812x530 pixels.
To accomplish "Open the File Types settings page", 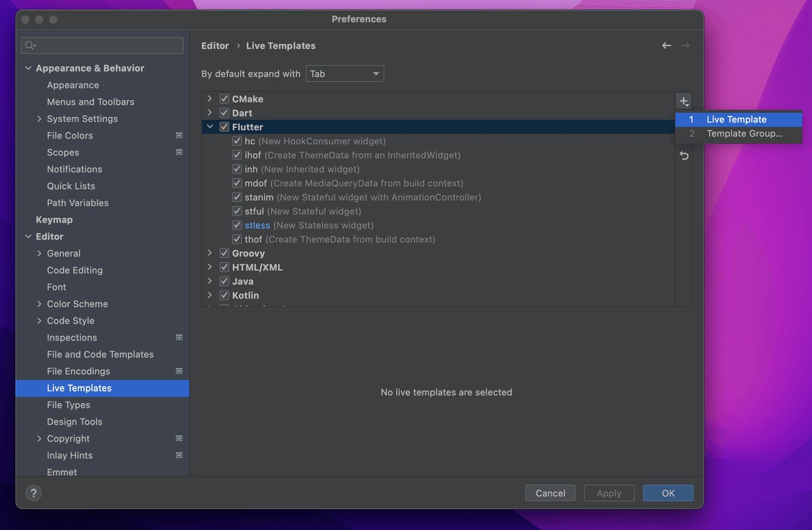I will click(68, 405).
